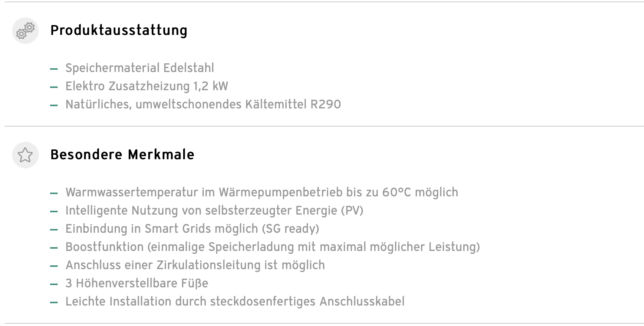Click the gears icon beside Produktausstattung
This screenshot has width=644, height=326.
click(x=25, y=31)
